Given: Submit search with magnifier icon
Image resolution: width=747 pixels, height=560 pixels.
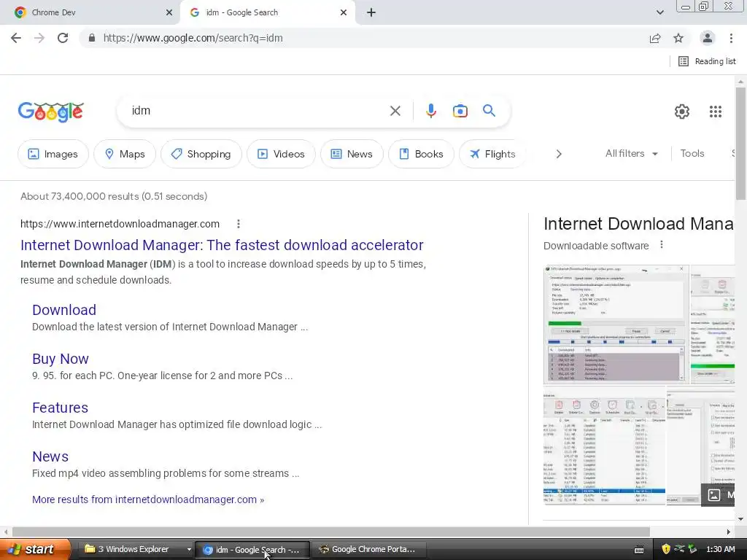Looking at the screenshot, I should point(489,111).
